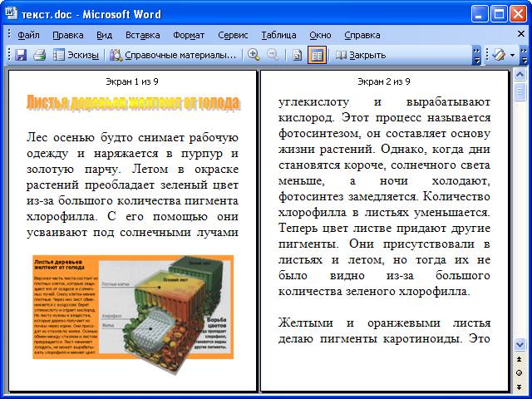Click the word 'каротиноиды' in last paragraph
The image size is (532, 399).
point(422,338)
